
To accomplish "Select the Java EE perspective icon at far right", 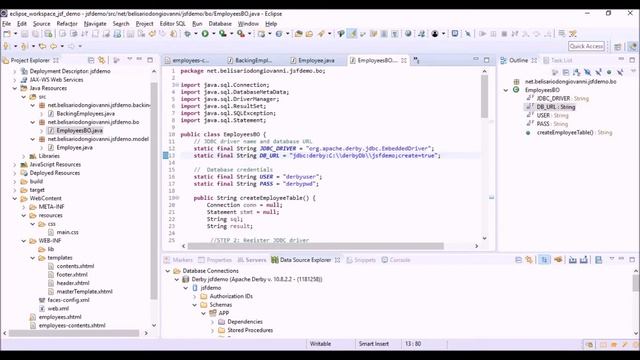I will tap(632, 47).
